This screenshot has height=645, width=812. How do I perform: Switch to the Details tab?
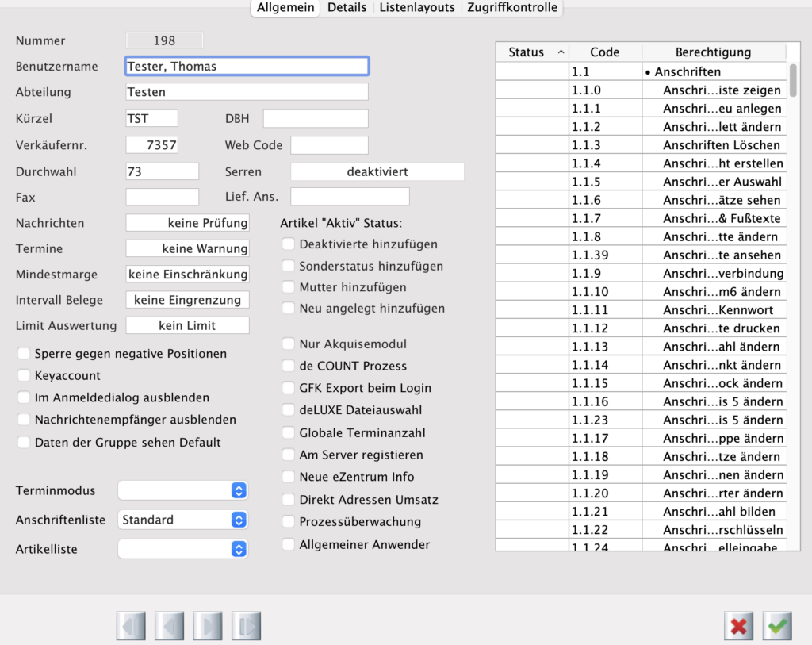347,7
